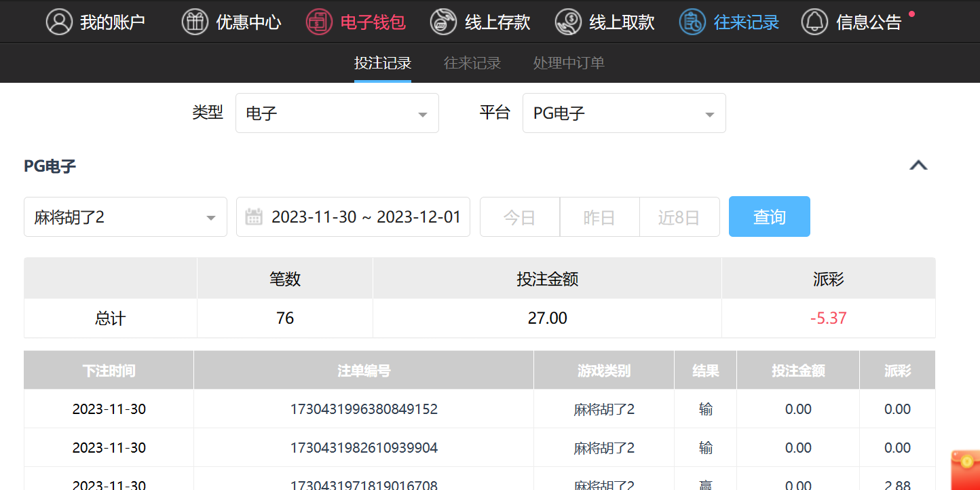
Task: Expand the 麻将胡了2 game selector dropdown
Action: click(x=125, y=217)
